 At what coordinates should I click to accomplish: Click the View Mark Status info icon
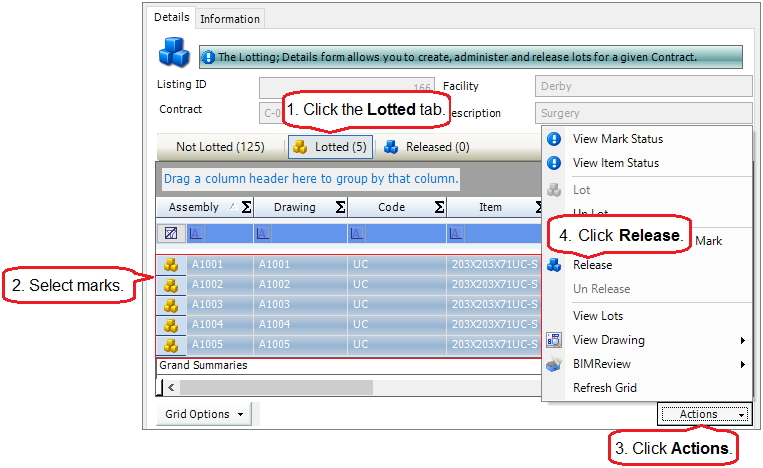pyautogui.click(x=554, y=139)
